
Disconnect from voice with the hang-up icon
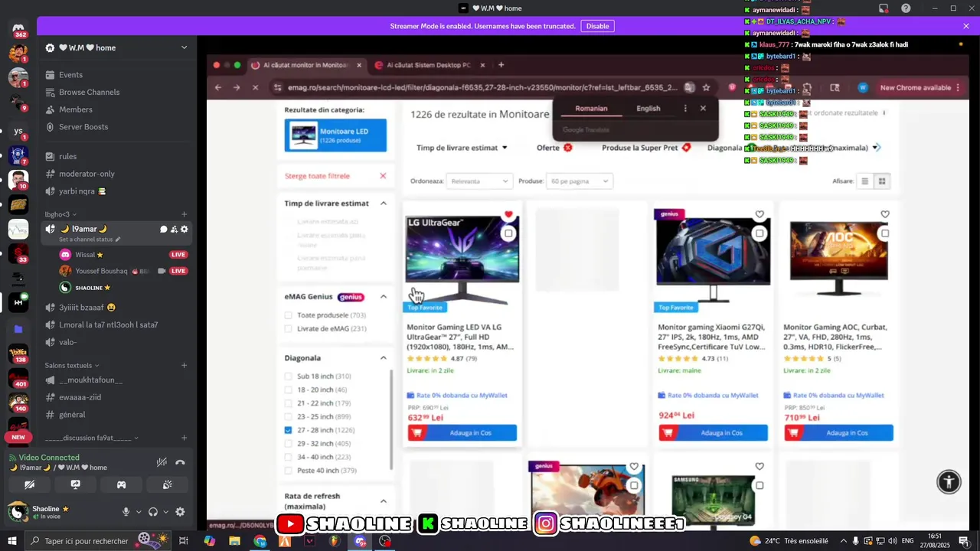(x=180, y=462)
